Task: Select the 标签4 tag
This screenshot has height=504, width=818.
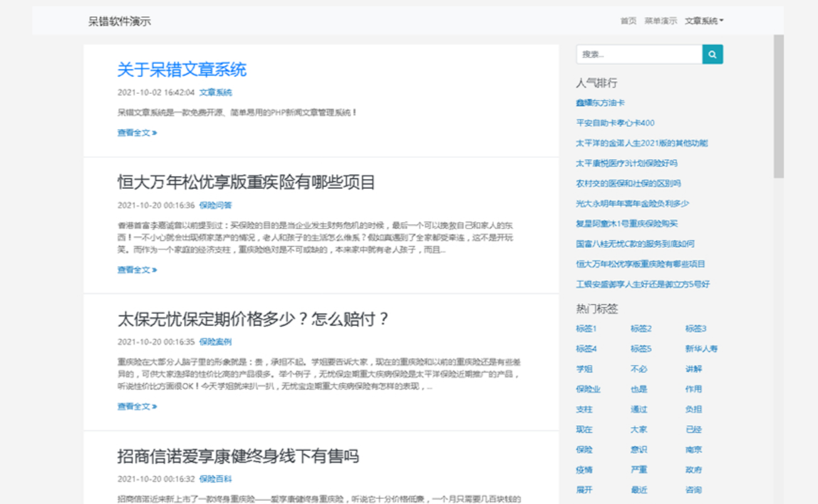Action: [586, 349]
